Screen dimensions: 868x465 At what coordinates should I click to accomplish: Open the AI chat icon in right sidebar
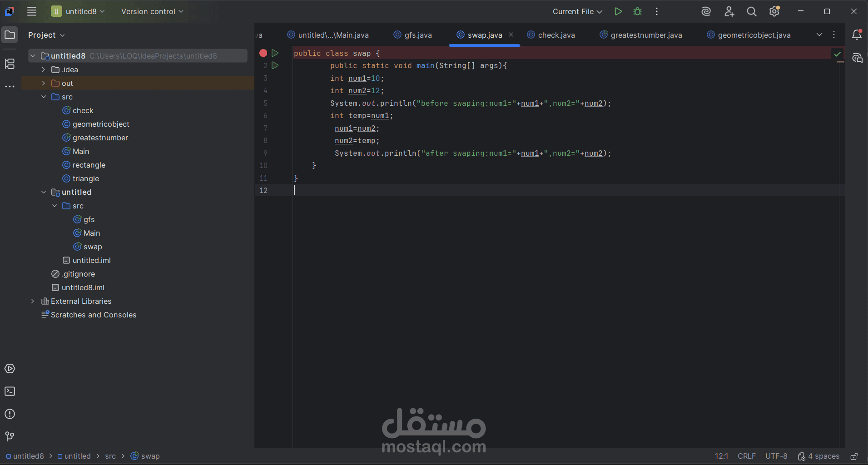857,58
